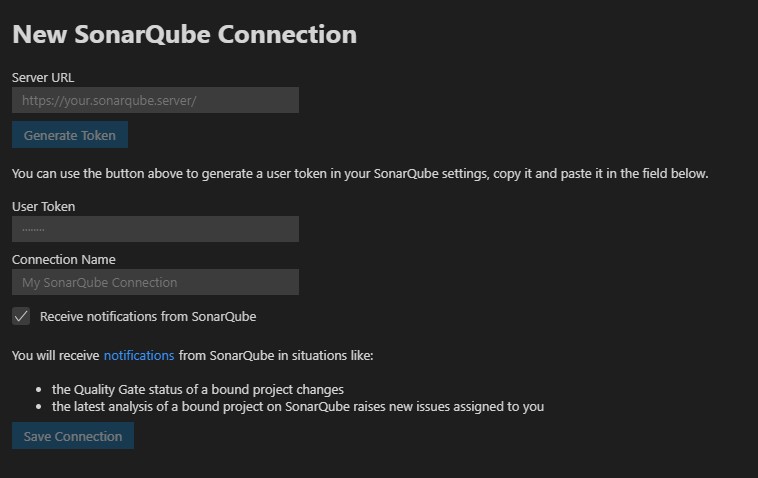Click the 'Receive notifications from SonarQube' label
The width and height of the screenshot is (758, 478).
(148, 317)
